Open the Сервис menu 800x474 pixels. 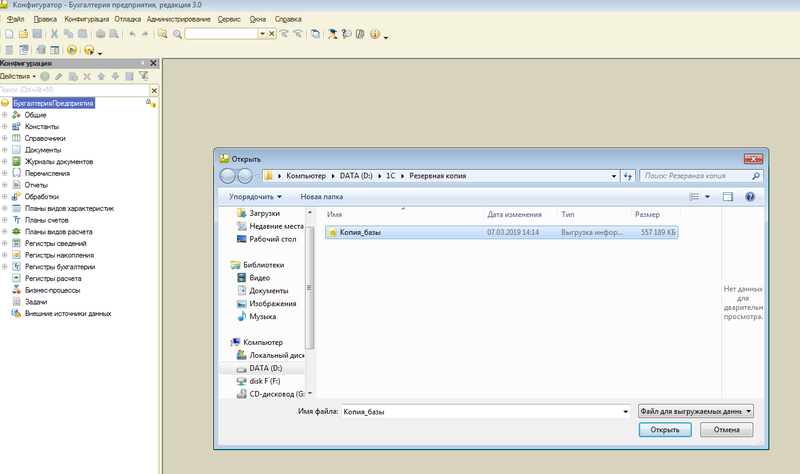(x=229, y=19)
